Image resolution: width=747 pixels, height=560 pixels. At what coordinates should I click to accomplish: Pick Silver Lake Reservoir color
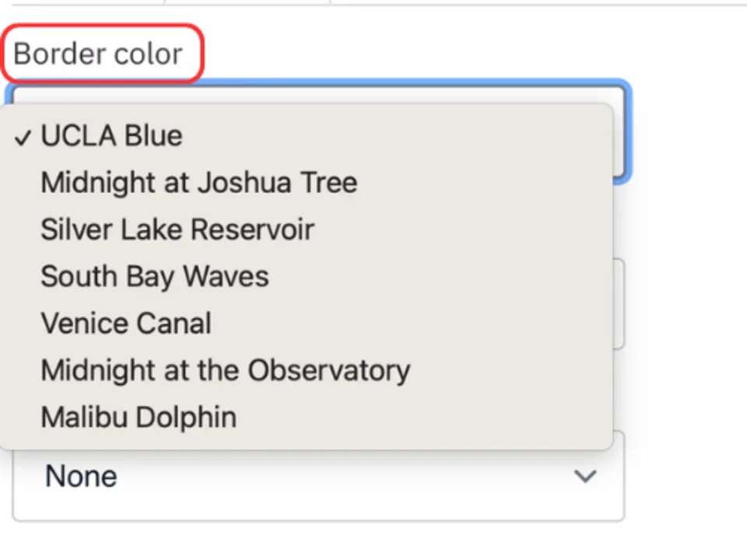coord(177,229)
